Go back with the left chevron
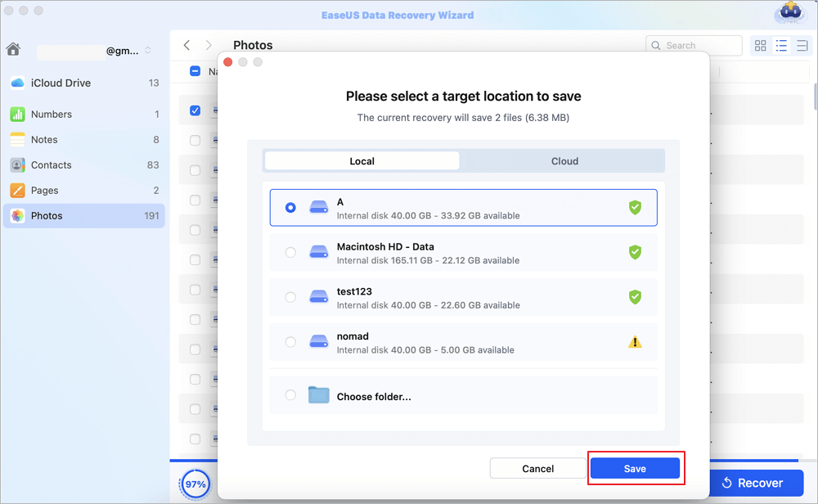Screen dimensions: 818x504 [x=187, y=45]
